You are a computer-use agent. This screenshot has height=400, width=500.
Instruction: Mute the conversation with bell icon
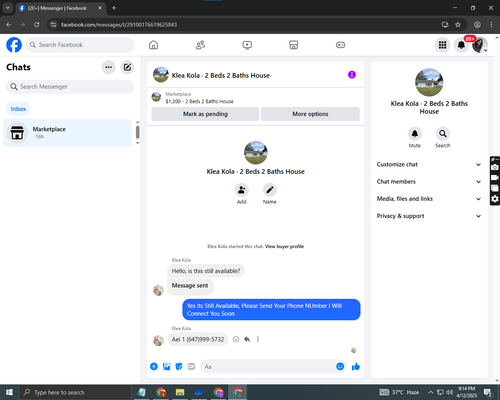point(415,134)
